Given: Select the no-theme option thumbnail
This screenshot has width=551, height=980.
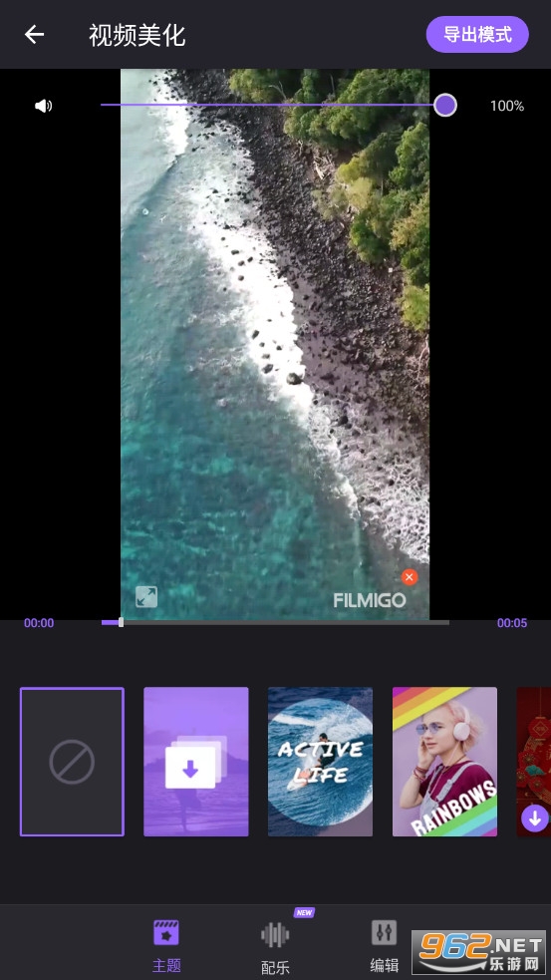Looking at the screenshot, I should pyautogui.click(x=72, y=762).
